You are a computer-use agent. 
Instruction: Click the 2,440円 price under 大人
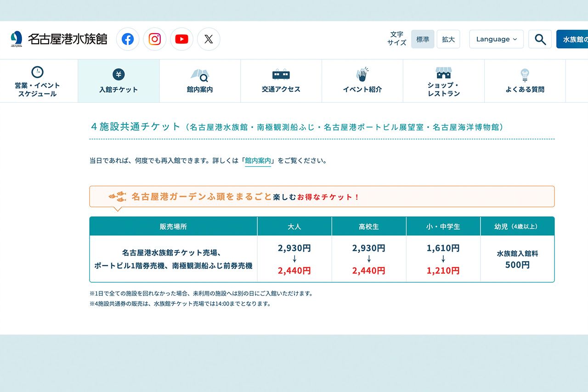point(294,270)
